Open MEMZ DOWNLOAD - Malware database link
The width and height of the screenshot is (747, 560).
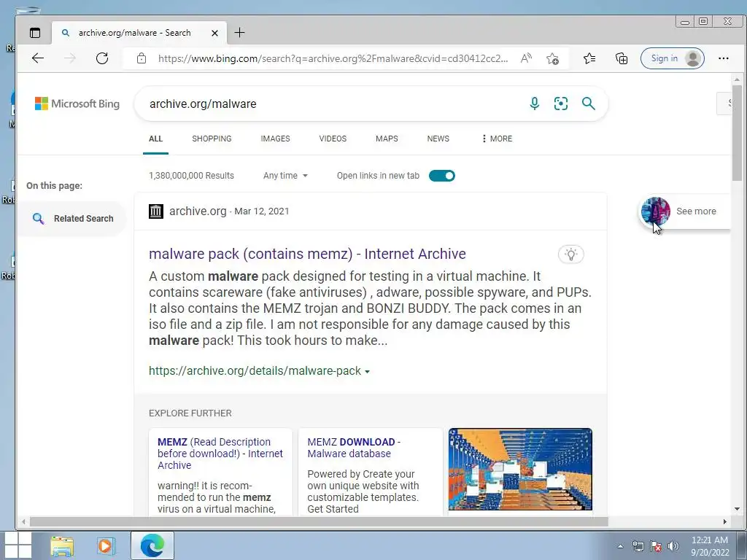tap(354, 448)
